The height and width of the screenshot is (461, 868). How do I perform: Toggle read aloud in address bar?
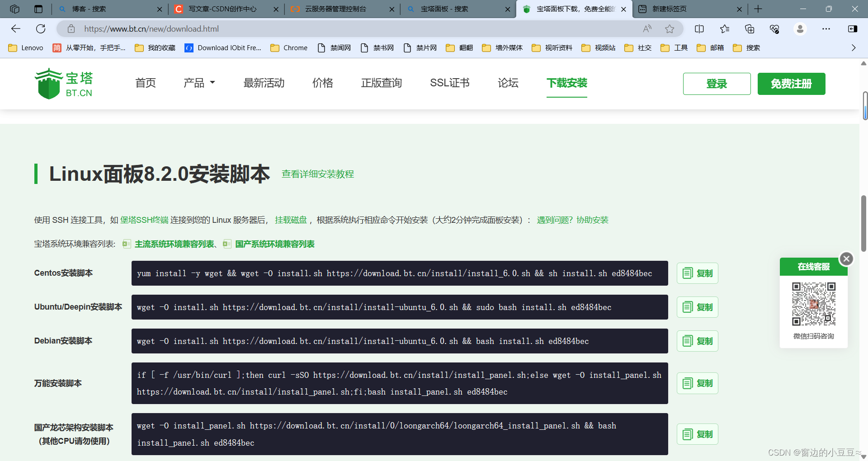point(647,29)
